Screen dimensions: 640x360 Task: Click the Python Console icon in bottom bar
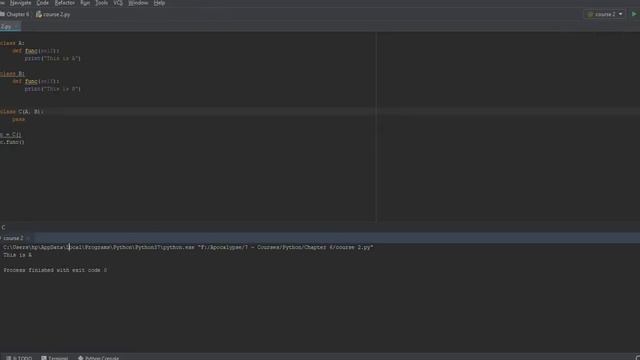[x=80, y=358]
